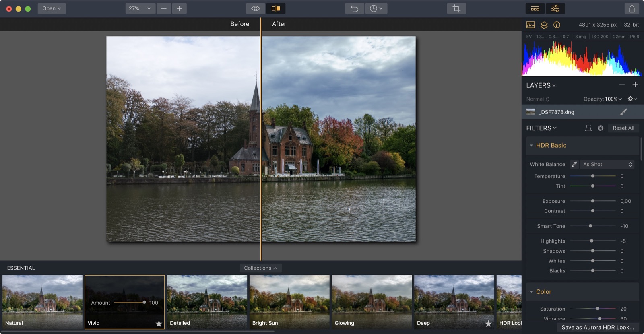Toggle the presets filmstrip panel
644x334 pixels.
pyautogui.click(x=535, y=8)
